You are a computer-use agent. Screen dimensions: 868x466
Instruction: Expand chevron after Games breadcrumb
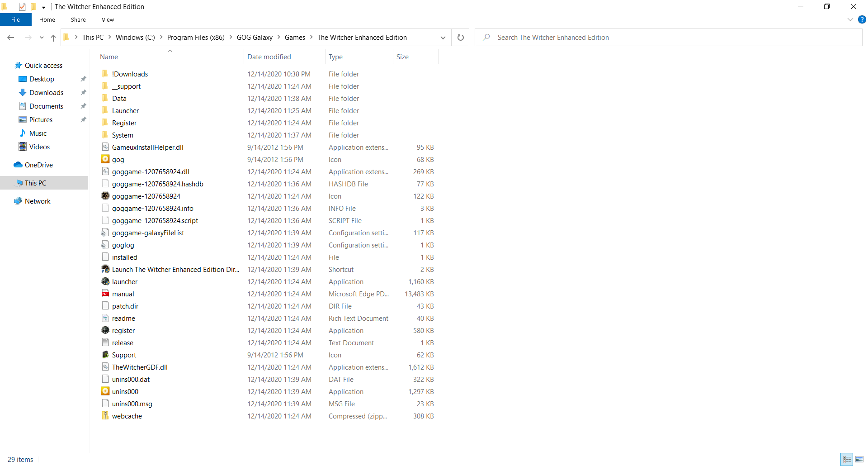tap(311, 38)
